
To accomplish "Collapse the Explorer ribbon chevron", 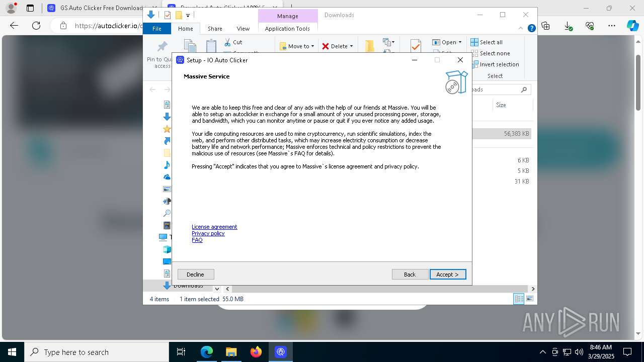I will click(521, 29).
